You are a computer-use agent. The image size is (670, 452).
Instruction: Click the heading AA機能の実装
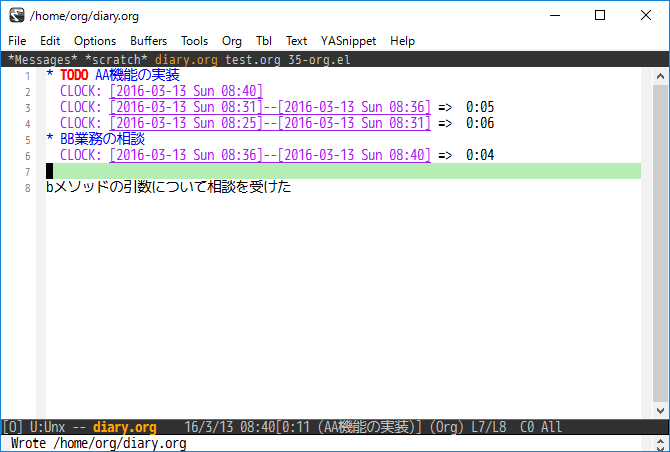(x=137, y=75)
